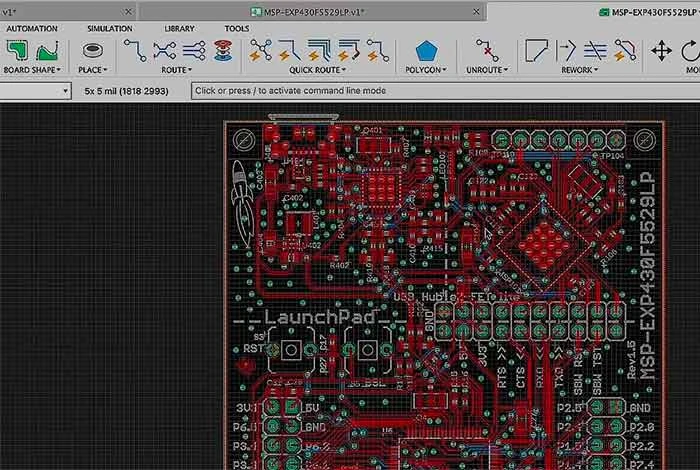Image resolution: width=700 pixels, height=470 pixels.
Task: Expand the BOARD SHAPE dropdown
Action: [x=32, y=70]
